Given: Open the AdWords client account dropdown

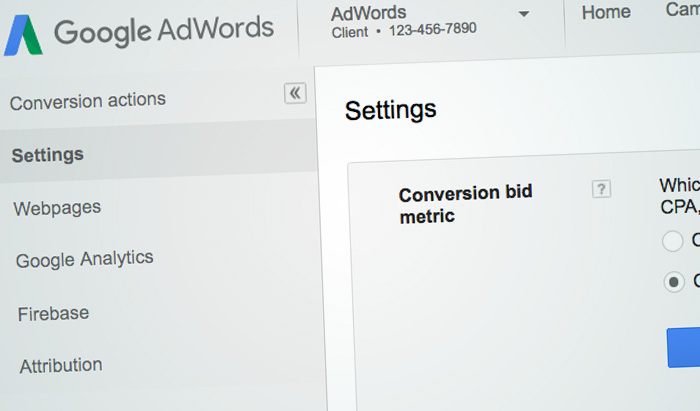Looking at the screenshot, I should pos(524,14).
